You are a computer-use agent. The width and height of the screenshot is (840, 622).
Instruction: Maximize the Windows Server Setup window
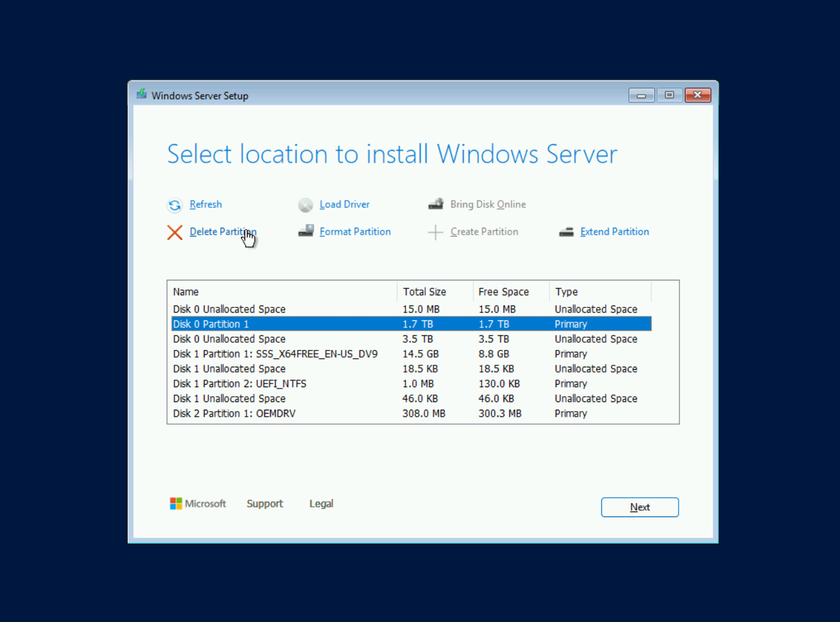pyautogui.click(x=670, y=95)
